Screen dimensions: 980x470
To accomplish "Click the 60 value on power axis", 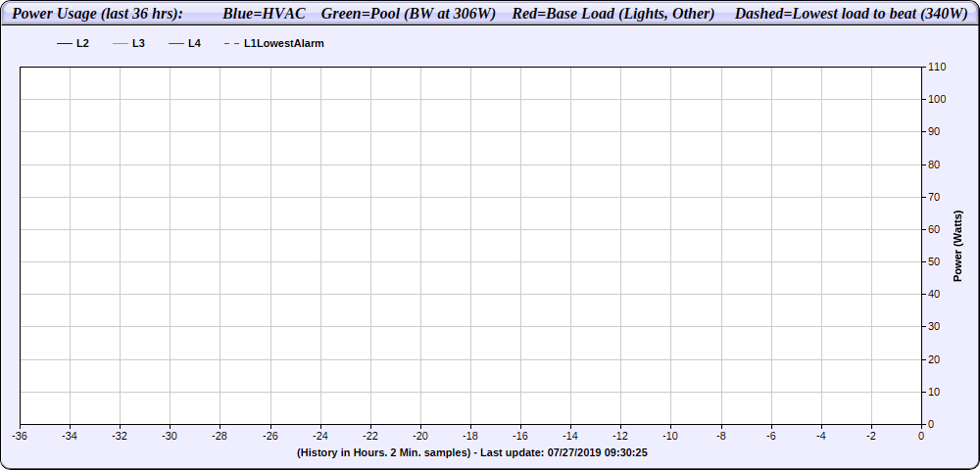I will [x=934, y=230].
